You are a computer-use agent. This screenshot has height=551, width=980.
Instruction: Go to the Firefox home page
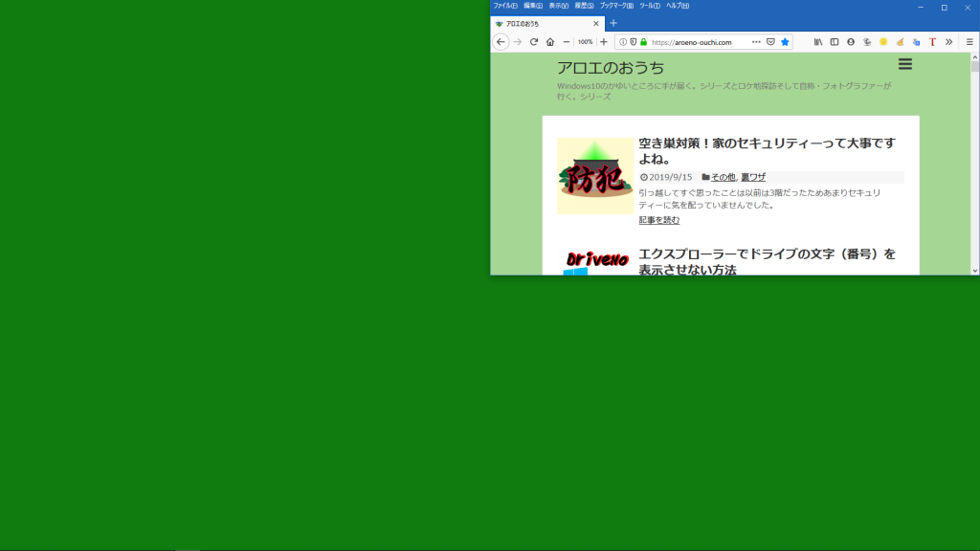point(550,42)
